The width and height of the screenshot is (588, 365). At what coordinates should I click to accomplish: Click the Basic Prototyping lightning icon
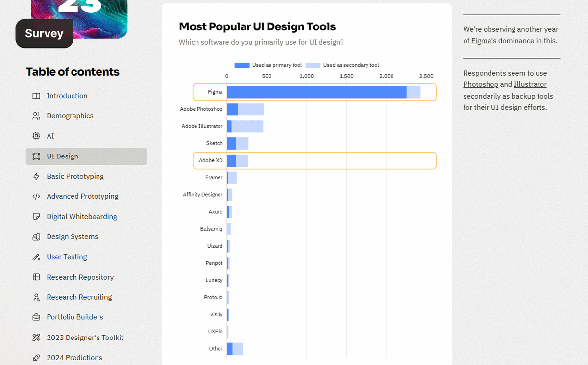click(x=36, y=176)
